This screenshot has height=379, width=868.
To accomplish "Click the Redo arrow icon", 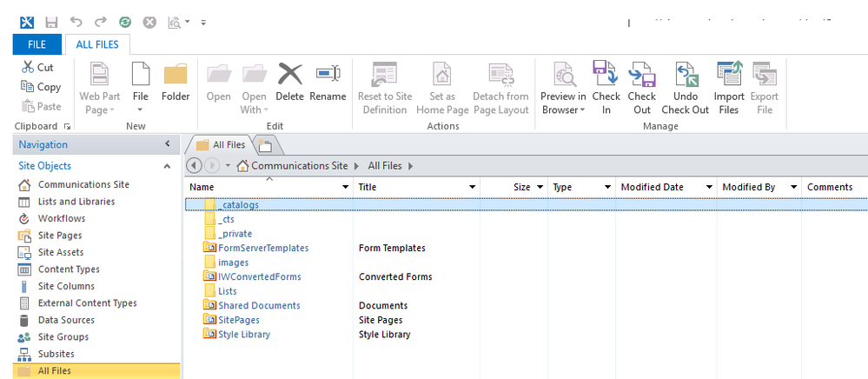I will [x=100, y=22].
